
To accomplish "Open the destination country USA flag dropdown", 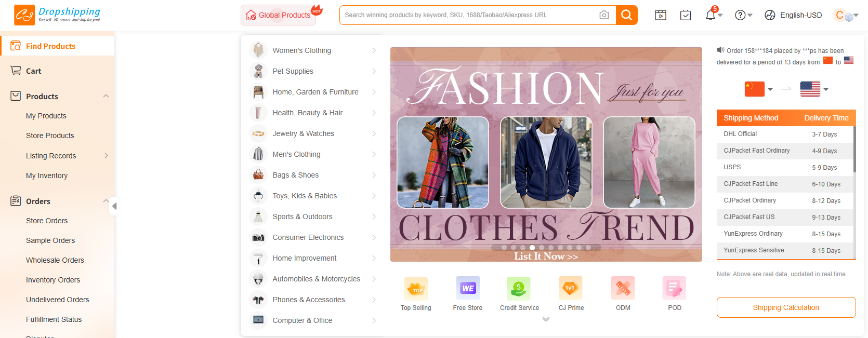I will point(814,89).
